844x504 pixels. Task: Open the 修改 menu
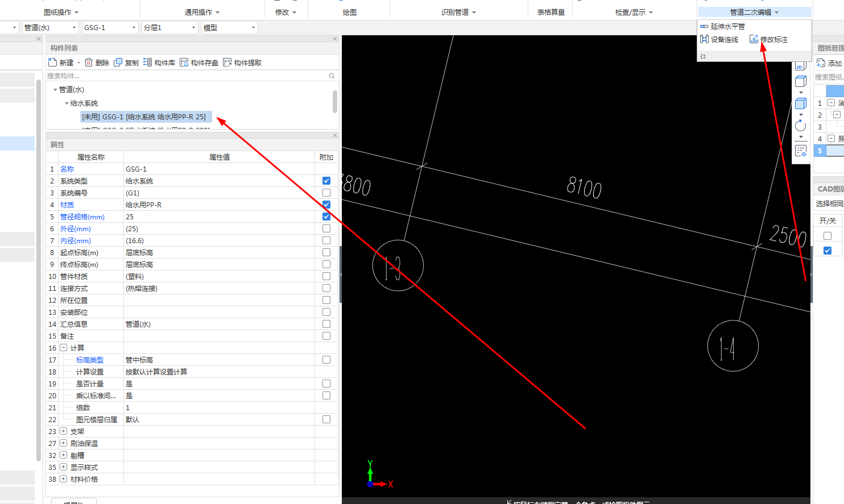pyautogui.click(x=286, y=12)
